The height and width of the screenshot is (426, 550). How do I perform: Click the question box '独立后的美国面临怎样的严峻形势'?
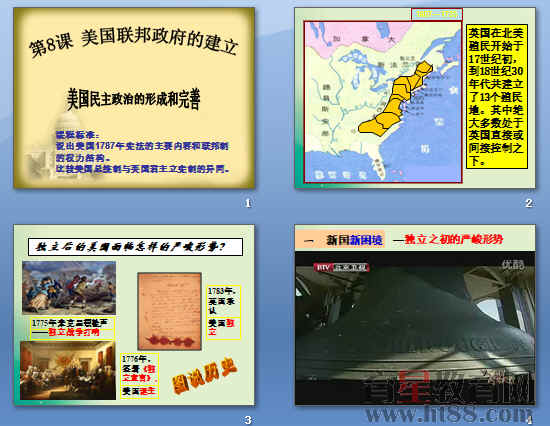coord(135,247)
